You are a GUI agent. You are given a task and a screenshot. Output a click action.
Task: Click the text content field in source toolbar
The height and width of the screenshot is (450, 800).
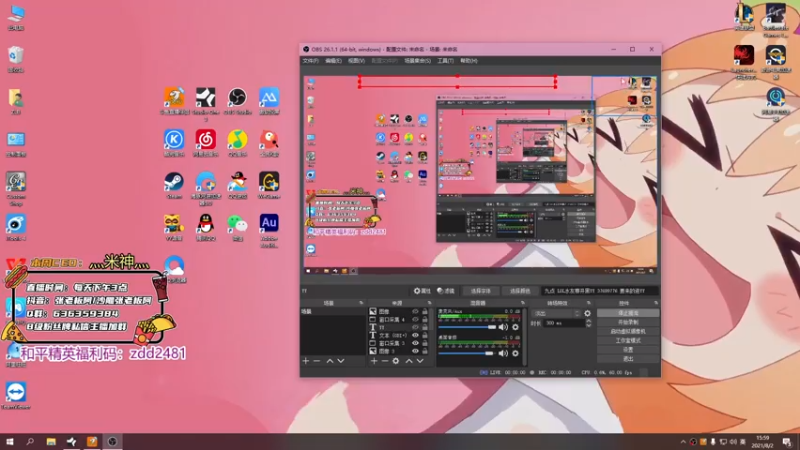click(x=599, y=291)
